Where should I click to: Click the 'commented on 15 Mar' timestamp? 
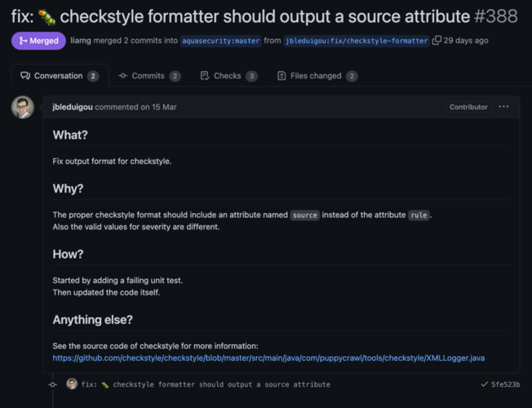click(x=135, y=107)
